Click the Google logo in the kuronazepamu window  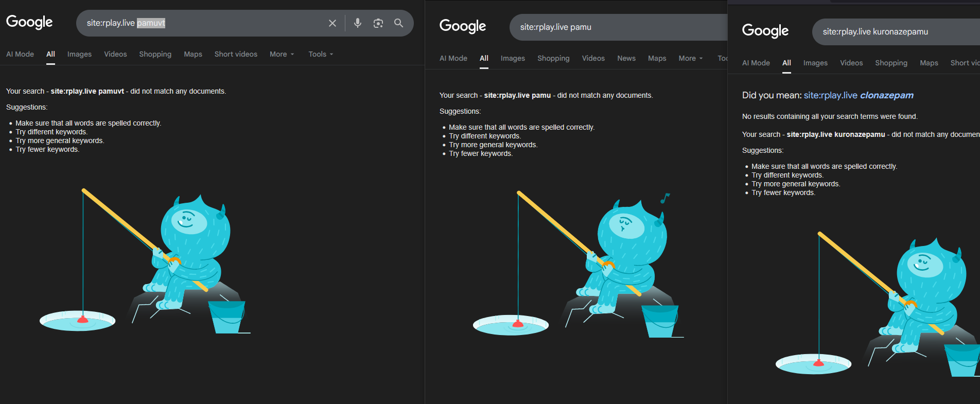point(765,31)
